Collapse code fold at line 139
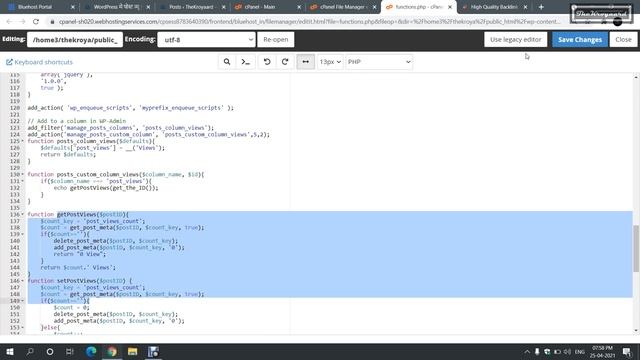Screen dimensions: 640x360 pyautogui.click(x=22, y=234)
